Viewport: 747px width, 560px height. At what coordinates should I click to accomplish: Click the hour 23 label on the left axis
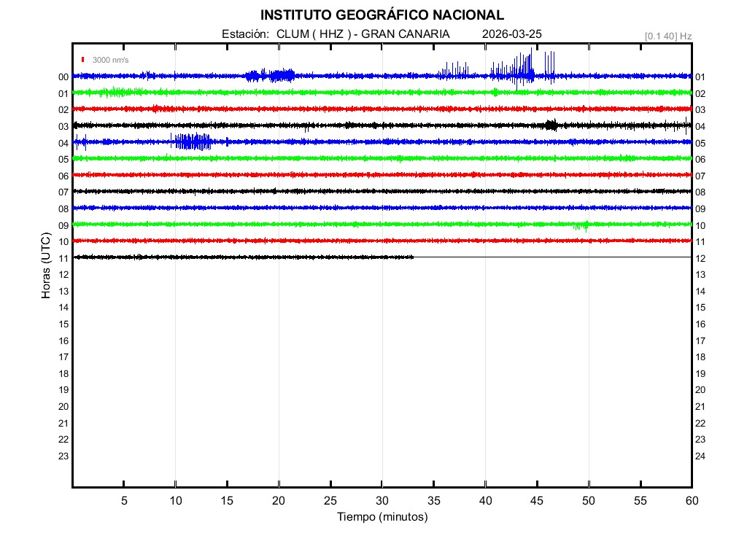tap(63, 456)
